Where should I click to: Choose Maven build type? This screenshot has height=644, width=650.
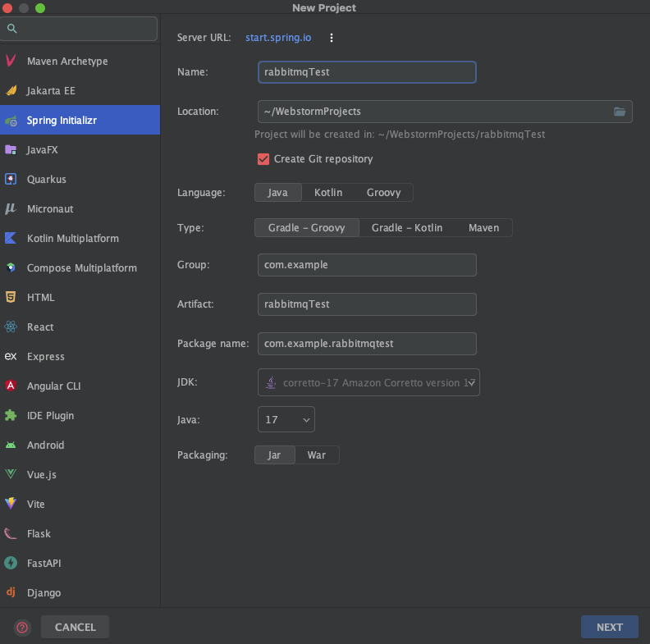(483, 228)
